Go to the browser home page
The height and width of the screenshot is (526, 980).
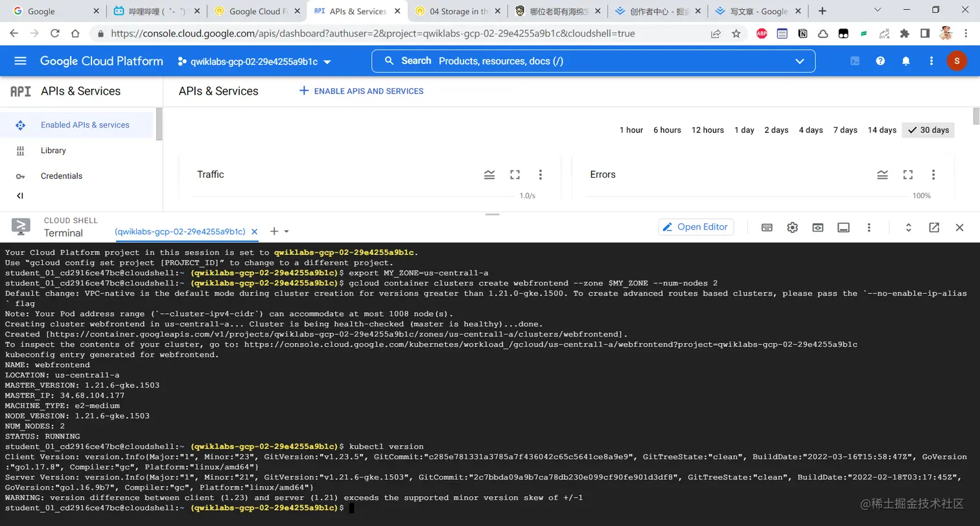click(76, 34)
